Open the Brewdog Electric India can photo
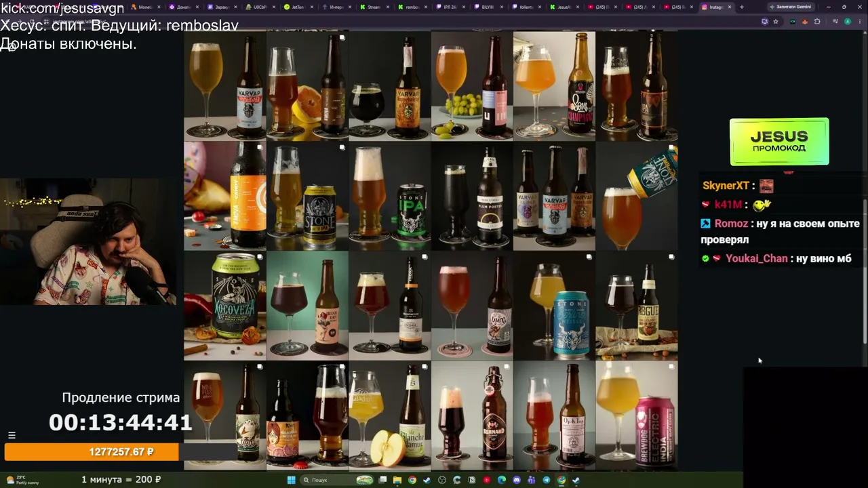This screenshot has width=868, height=488. click(637, 415)
